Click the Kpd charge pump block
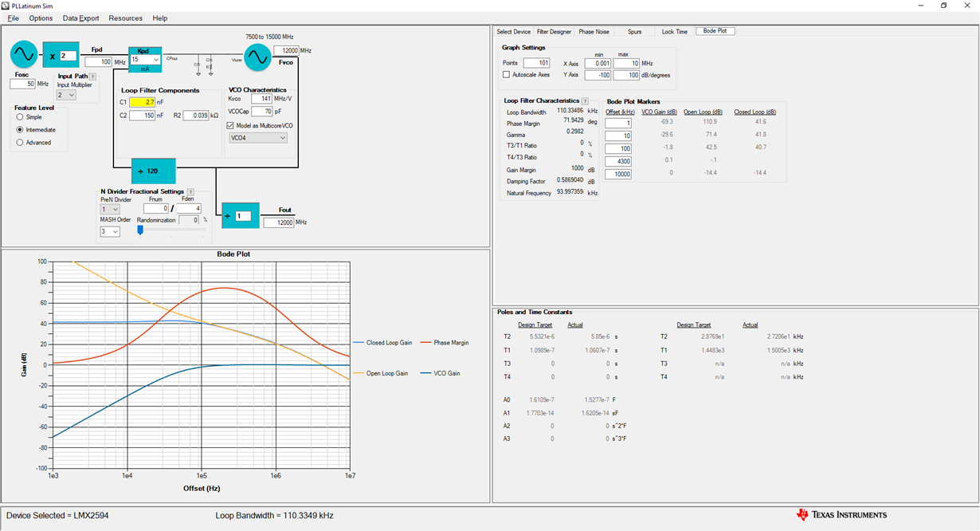This screenshot has width=980, height=531. pyautogui.click(x=145, y=59)
